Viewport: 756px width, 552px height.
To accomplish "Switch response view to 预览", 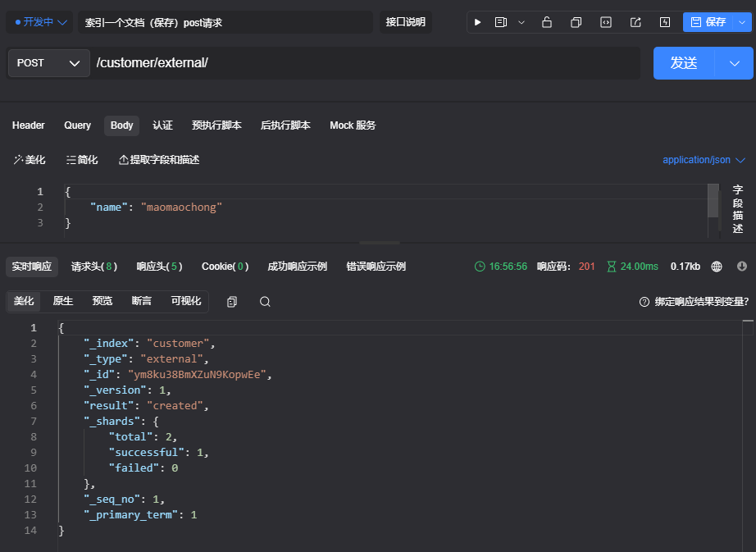I will [102, 301].
